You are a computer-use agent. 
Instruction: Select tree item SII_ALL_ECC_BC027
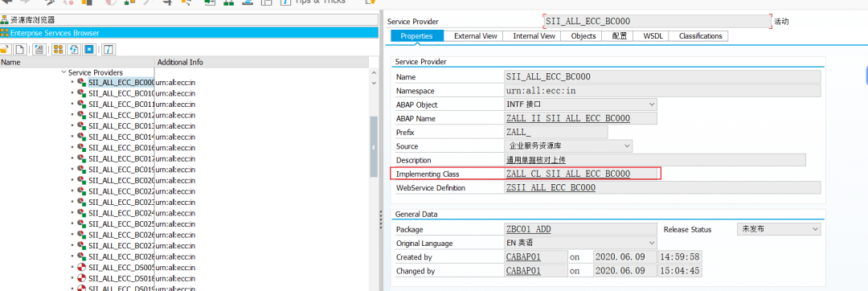click(121, 245)
